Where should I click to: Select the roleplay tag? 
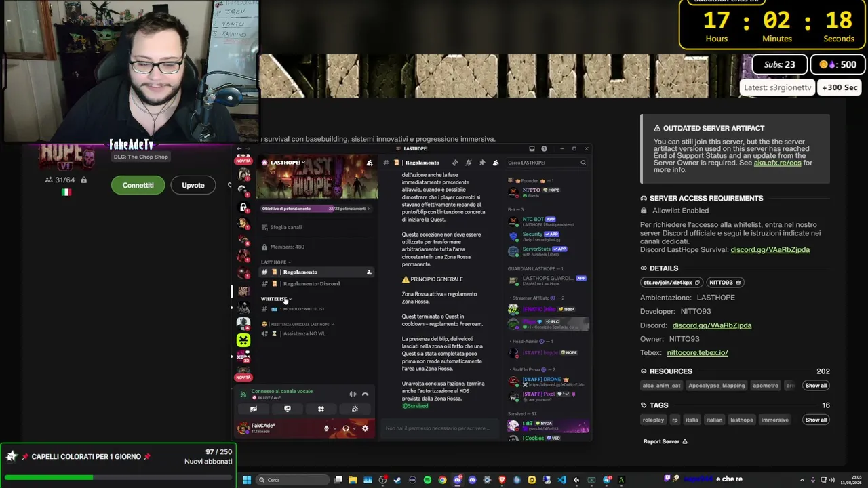pyautogui.click(x=653, y=420)
